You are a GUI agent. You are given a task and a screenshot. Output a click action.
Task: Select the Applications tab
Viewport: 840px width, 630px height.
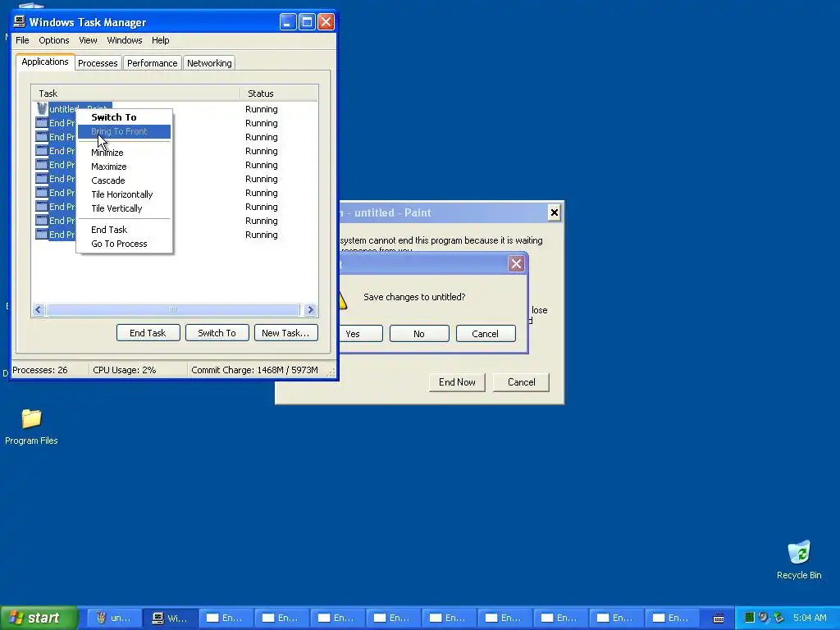pyautogui.click(x=45, y=62)
